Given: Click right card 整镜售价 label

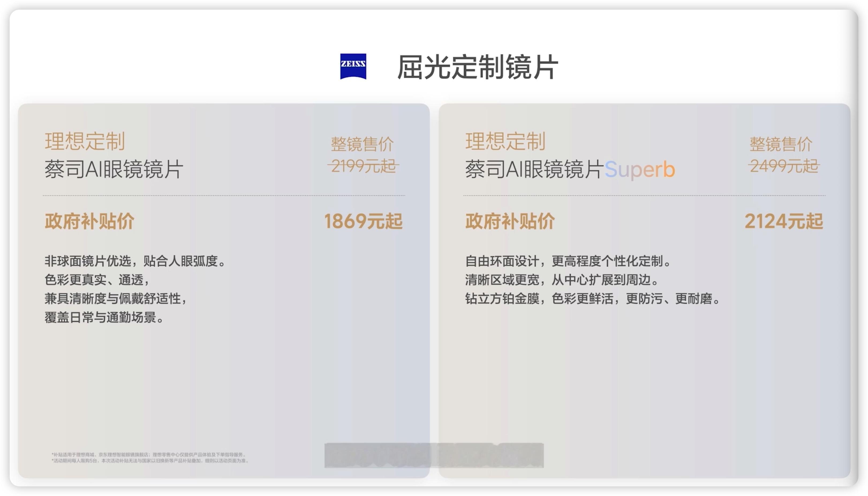Looking at the screenshot, I should 781,144.
